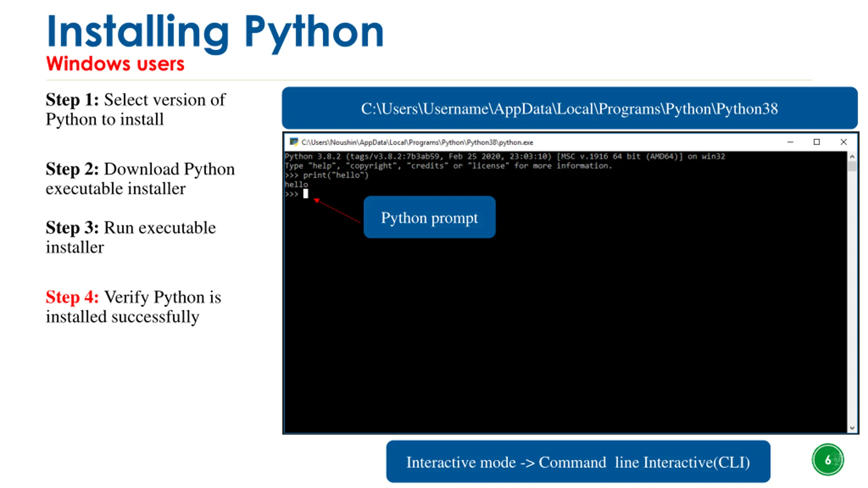Select Step 3 Run executable installer text

[x=131, y=237]
